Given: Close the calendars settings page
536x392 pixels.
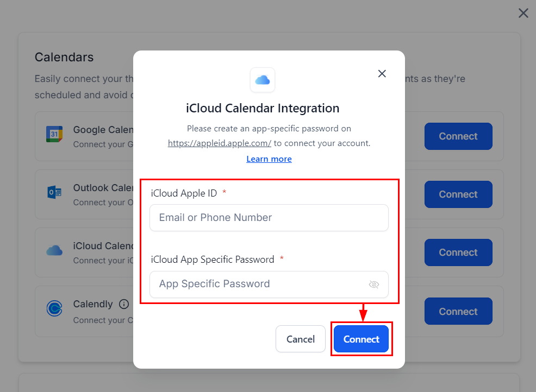Looking at the screenshot, I should [523, 13].
